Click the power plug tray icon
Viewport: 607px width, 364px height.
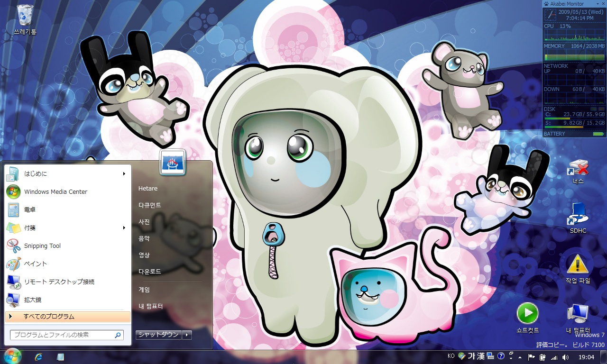click(543, 357)
